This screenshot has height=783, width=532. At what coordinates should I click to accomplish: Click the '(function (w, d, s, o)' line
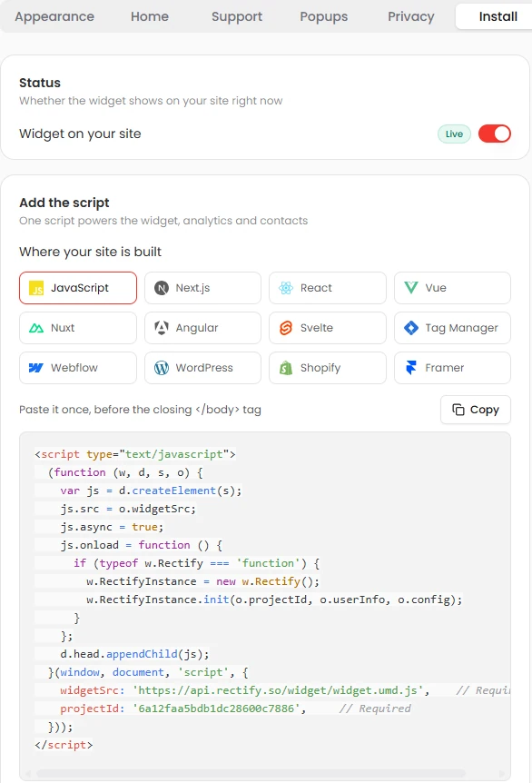pos(125,472)
